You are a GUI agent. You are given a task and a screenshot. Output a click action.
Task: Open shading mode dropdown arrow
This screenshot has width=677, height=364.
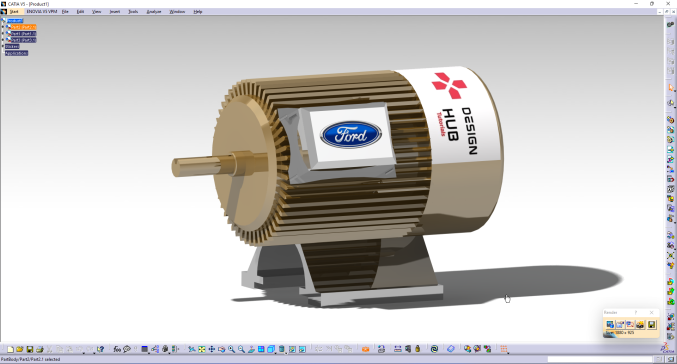click(x=286, y=353)
